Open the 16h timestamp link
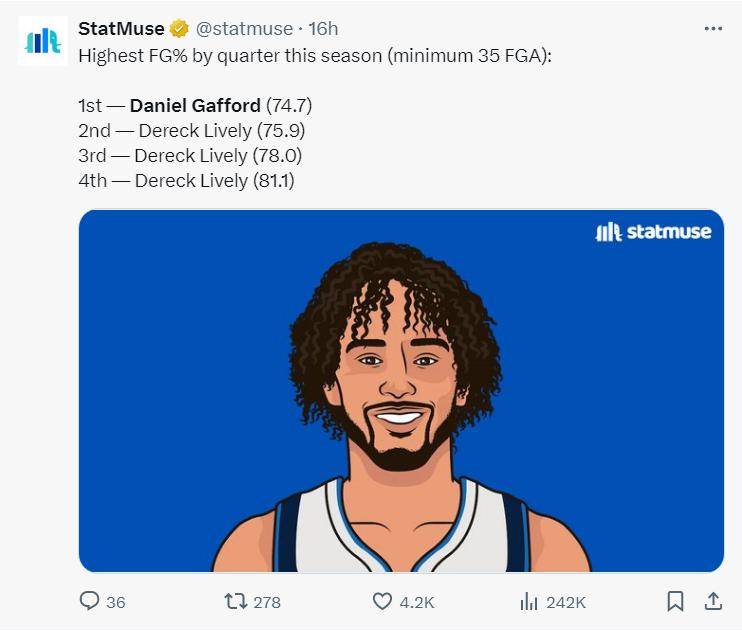742x630 pixels. [323, 28]
